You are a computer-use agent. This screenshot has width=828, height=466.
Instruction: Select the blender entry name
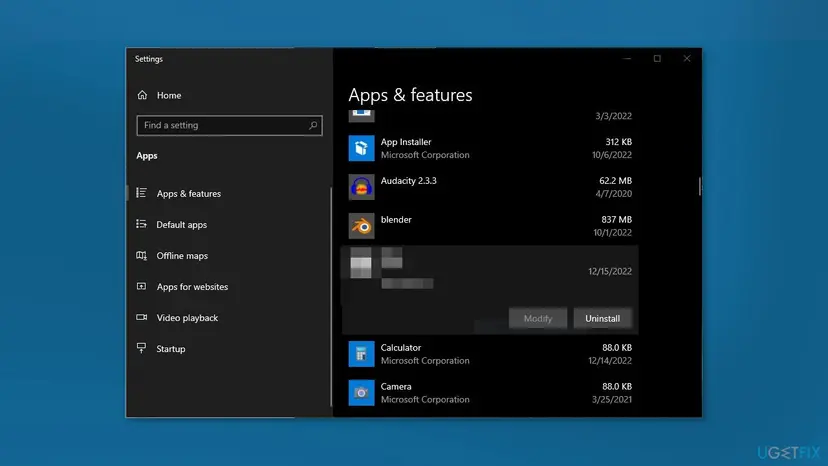[396, 219]
